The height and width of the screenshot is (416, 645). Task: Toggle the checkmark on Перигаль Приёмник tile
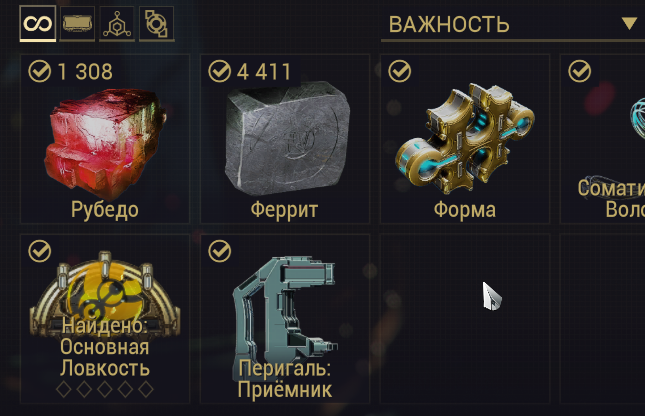tap(219, 251)
